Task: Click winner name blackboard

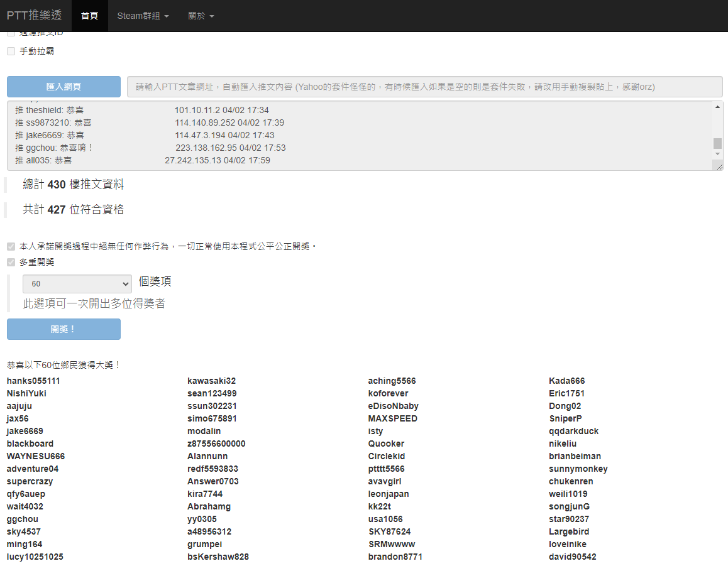Action: coord(30,444)
